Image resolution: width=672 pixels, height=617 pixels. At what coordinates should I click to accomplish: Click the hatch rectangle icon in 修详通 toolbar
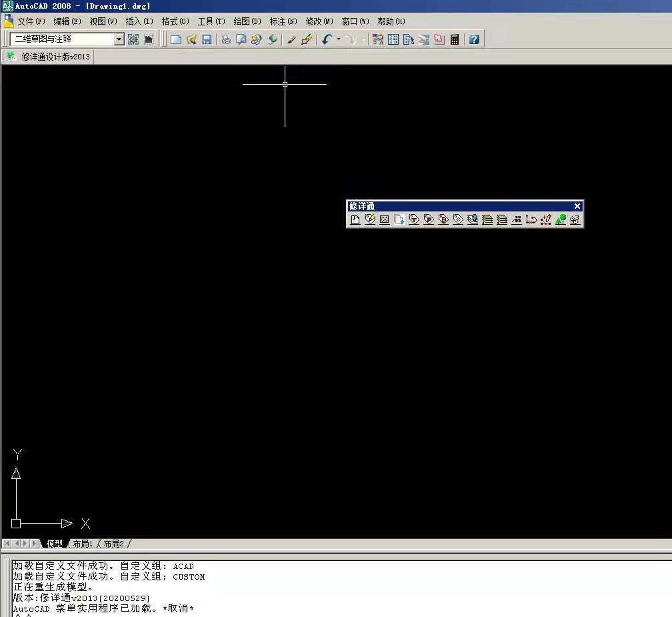click(x=385, y=219)
